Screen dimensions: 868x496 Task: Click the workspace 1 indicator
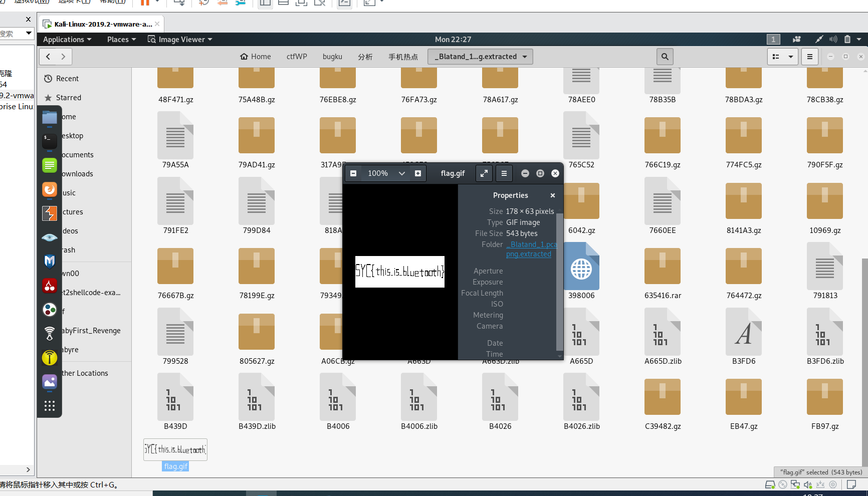[773, 39]
